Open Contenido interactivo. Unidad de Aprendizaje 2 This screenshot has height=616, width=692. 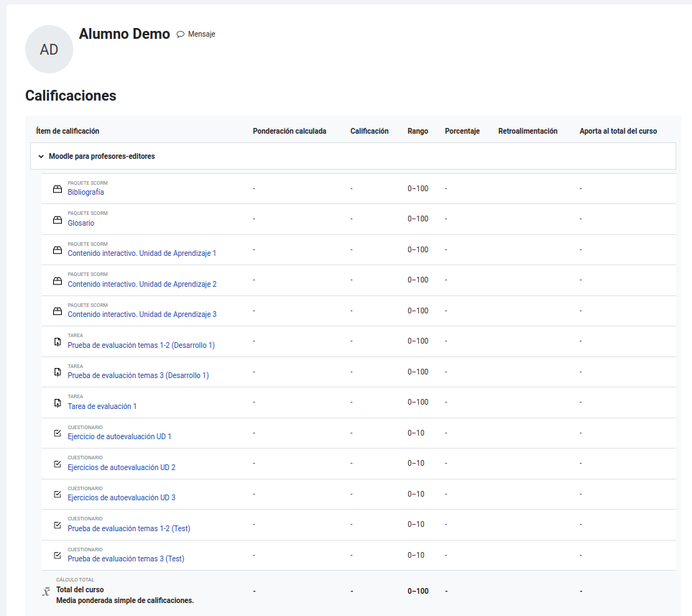[142, 284]
